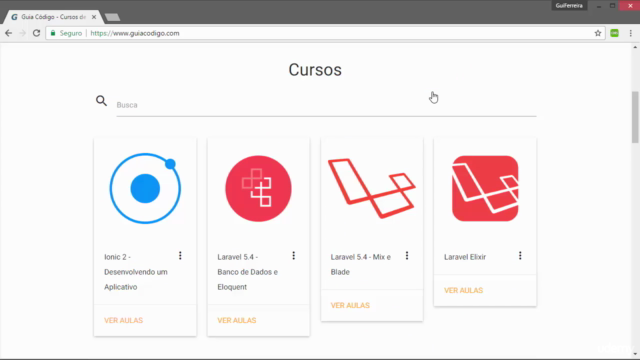View lessons for Laravel 5.4 Banco de Dados
The image size is (640, 360).
237,320
